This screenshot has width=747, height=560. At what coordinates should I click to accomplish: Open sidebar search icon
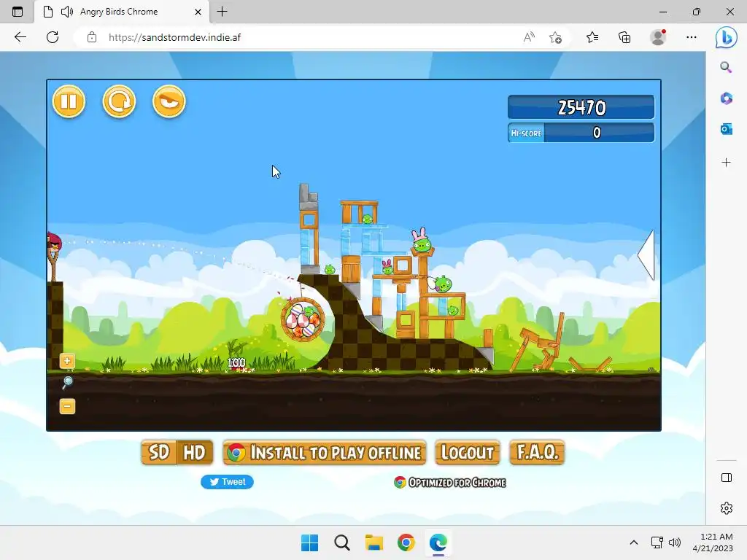726,67
